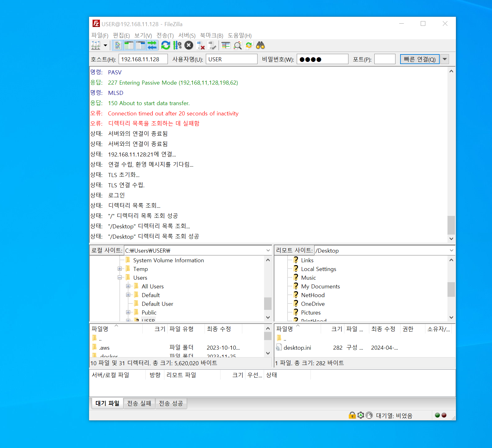The image size is (492, 448).
Task: Click the message log scrollbar thumb
Action: [451, 225]
